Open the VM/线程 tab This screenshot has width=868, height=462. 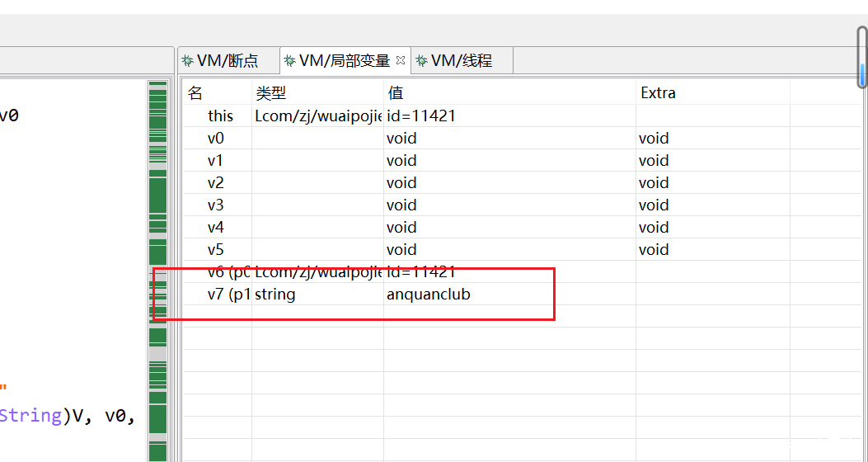(x=462, y=61)
